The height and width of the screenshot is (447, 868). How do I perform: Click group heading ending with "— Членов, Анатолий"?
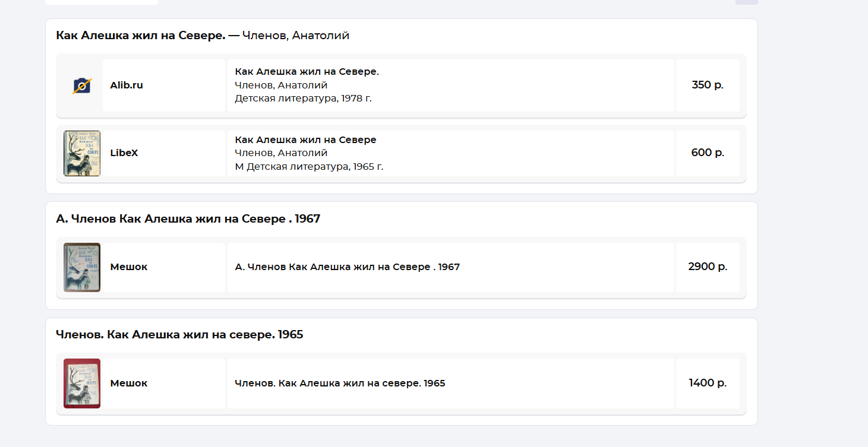[203, 36]
